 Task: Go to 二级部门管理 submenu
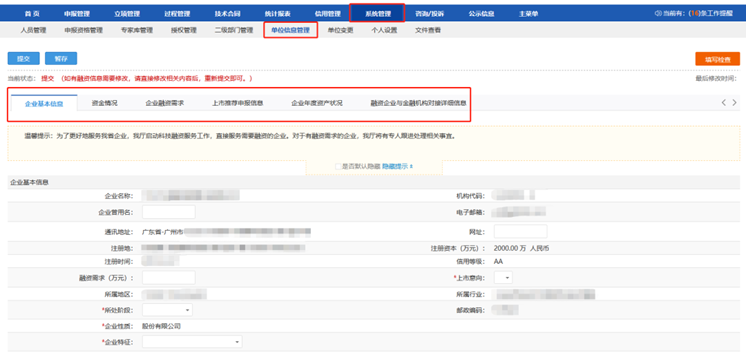234,30
